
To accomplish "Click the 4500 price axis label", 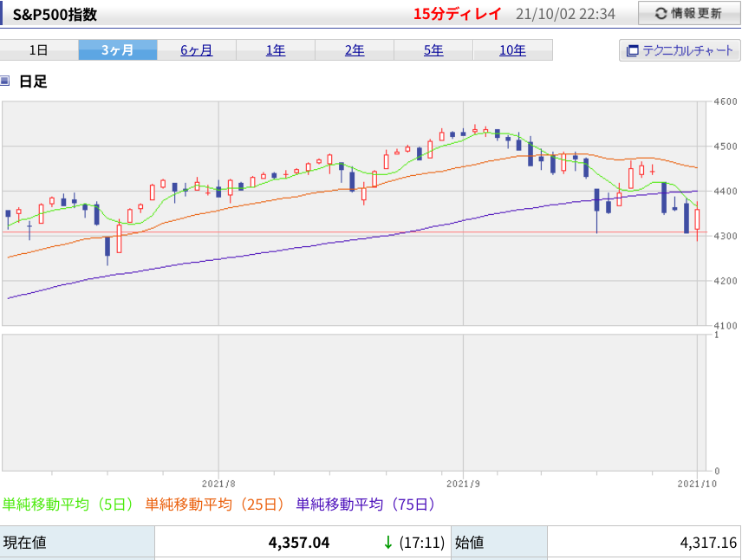I will point(726,147).
